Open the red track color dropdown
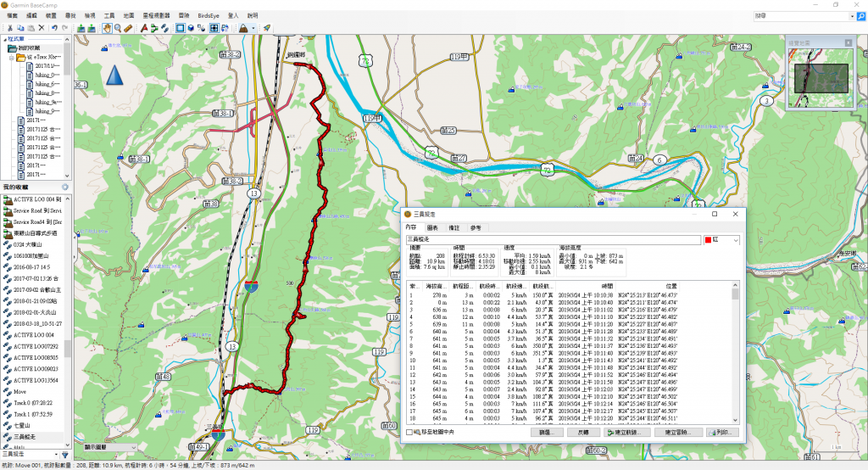 [x=734, y=240]
